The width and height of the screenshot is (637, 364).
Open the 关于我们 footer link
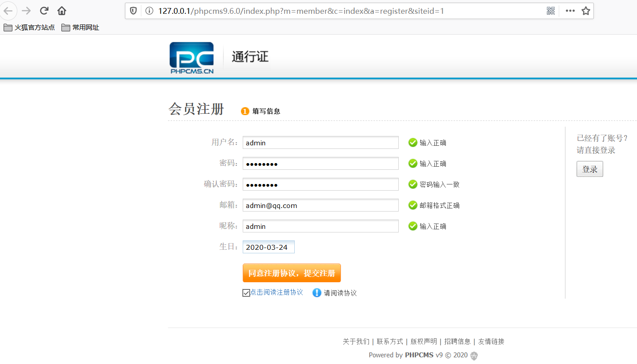pyautogui.click(x=356, y=341)
